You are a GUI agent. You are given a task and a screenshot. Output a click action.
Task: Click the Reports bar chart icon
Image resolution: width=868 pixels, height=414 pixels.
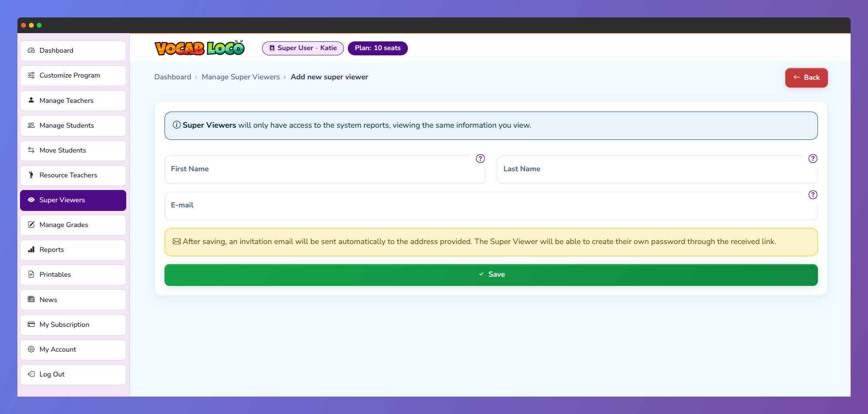click(31, 250)
